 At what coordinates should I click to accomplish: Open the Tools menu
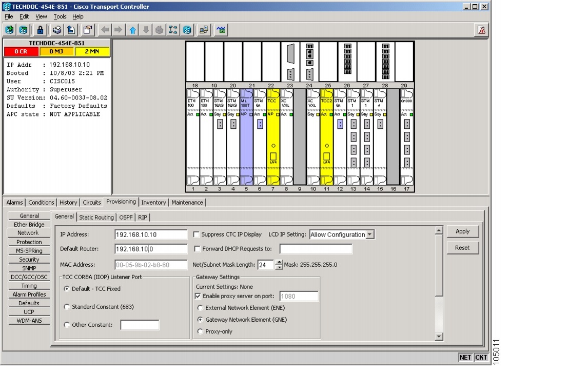(60, 16)
